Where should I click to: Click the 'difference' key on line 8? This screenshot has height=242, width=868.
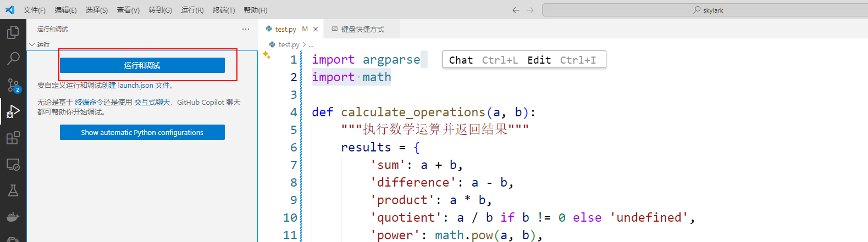coord(413,182)
